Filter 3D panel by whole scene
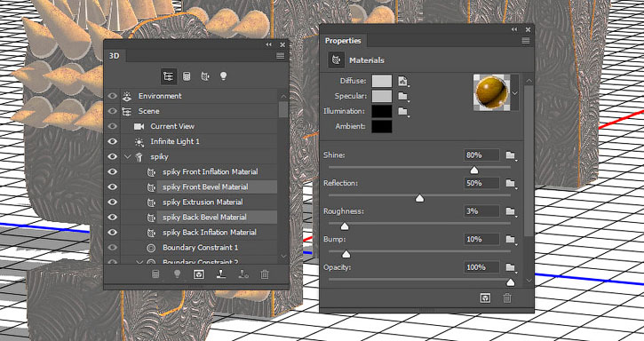This screenshot has width=644, height=341. 169,76
